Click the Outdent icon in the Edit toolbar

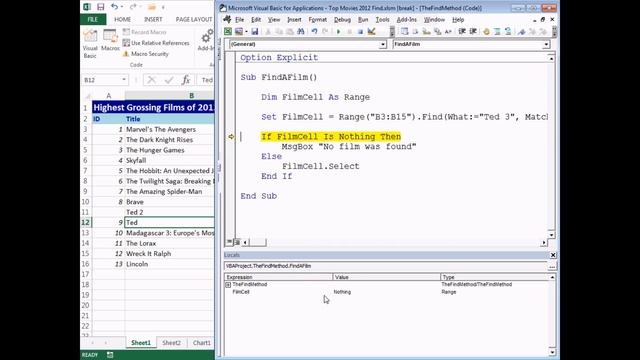pyautogui.click(x=473, y=31)
